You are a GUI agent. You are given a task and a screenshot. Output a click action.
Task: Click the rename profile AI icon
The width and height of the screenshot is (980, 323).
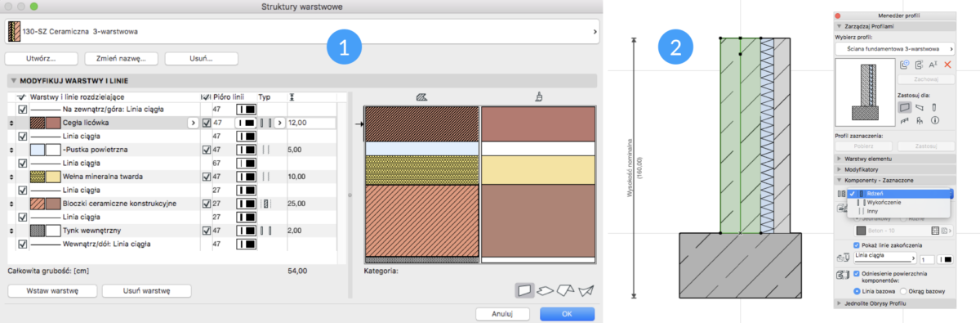(x=933, y=65)
